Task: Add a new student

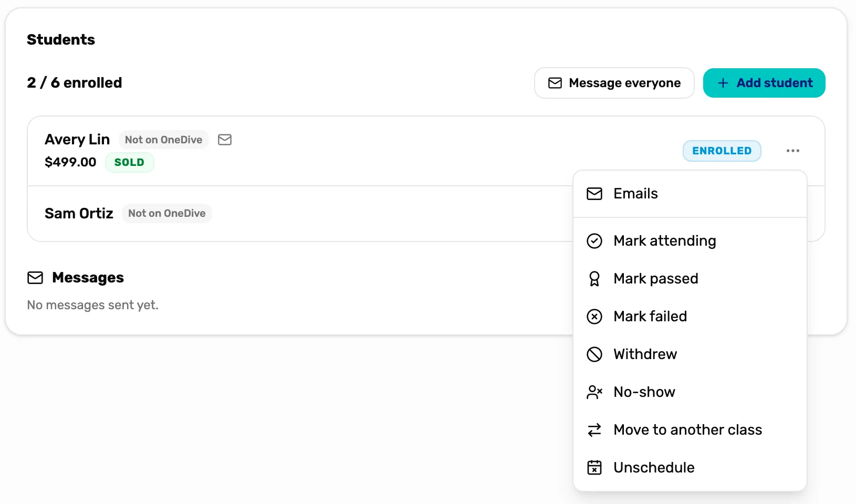Action: click(x=764, y=83)
